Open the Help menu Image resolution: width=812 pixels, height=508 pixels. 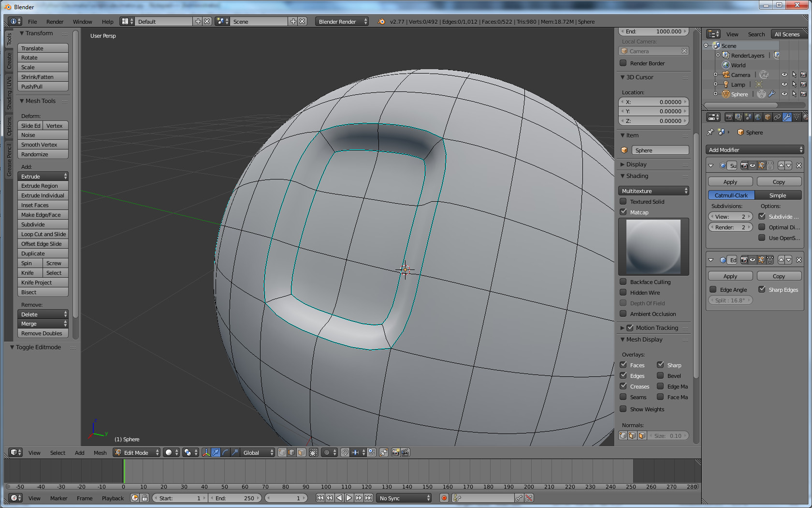[107, 22]
